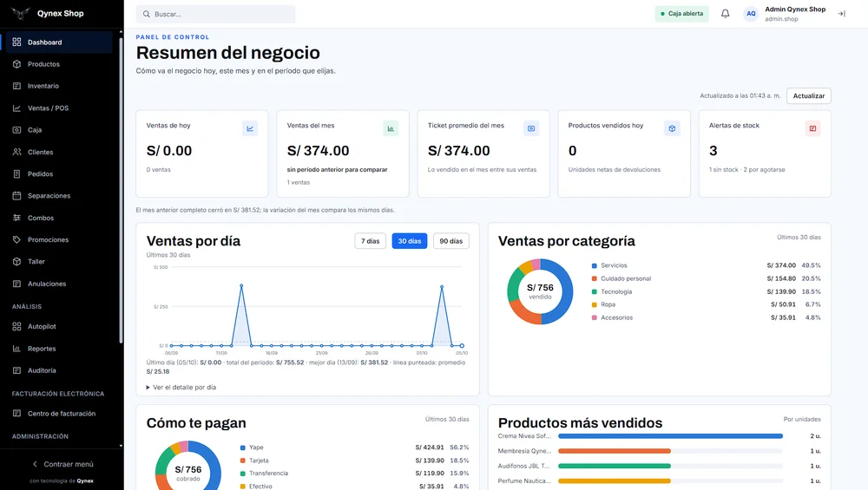This screenshot has height=490, width=868.
Task: Click the sidebar scroll down arrow
Action: pos(122,445)
